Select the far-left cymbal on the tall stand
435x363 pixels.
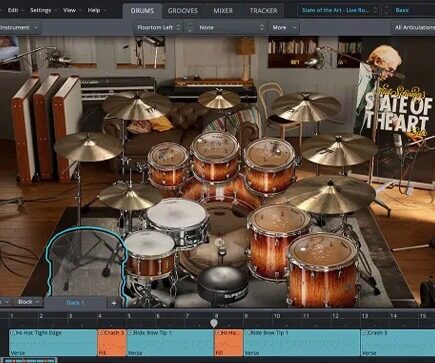88,147
